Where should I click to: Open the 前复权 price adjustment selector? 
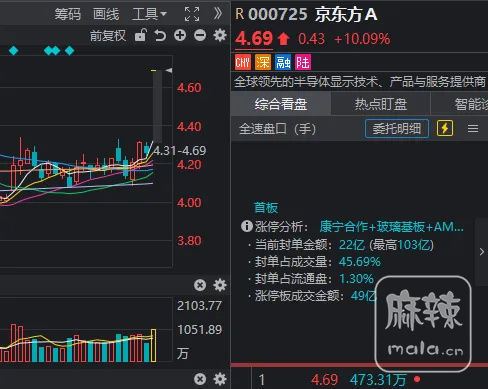tap(108, 35)
